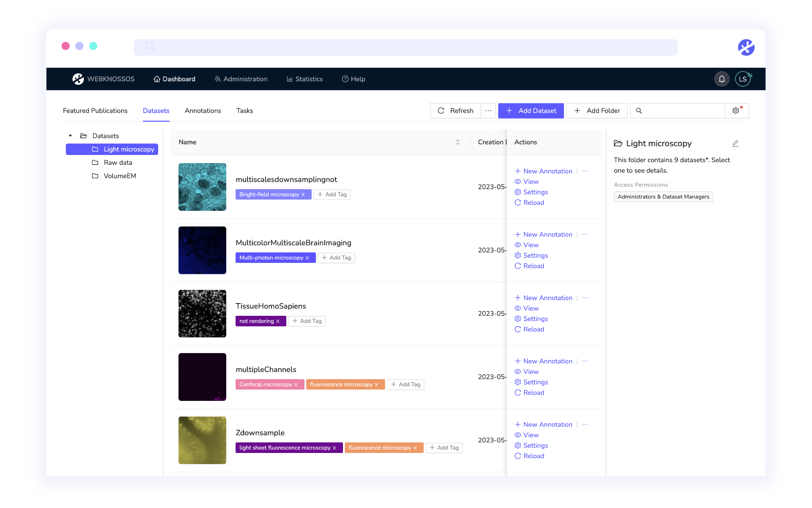The width and height of the screenshot is (812, 508).
Task: Click the dataset search settings gear icon
Action: 736,110
